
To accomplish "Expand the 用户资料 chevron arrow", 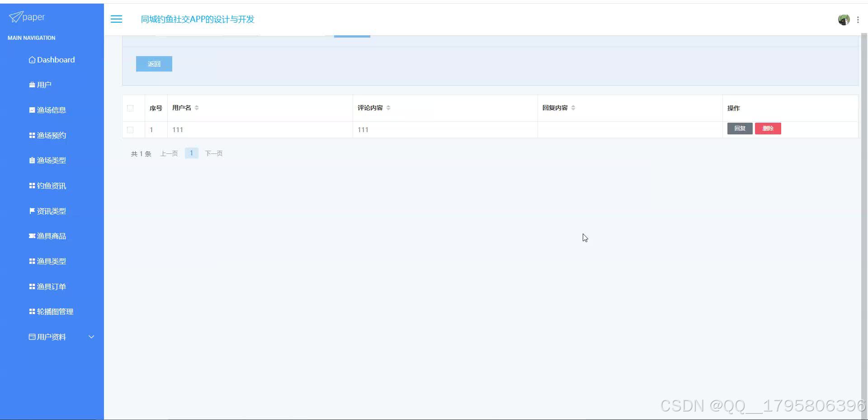I will [91, 337].
